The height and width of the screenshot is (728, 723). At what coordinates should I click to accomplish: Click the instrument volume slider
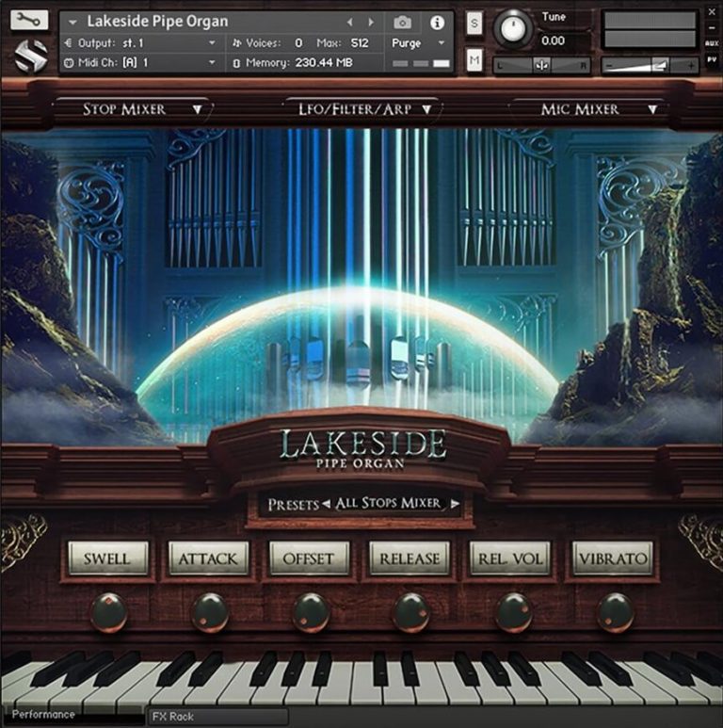click(650, 66)
